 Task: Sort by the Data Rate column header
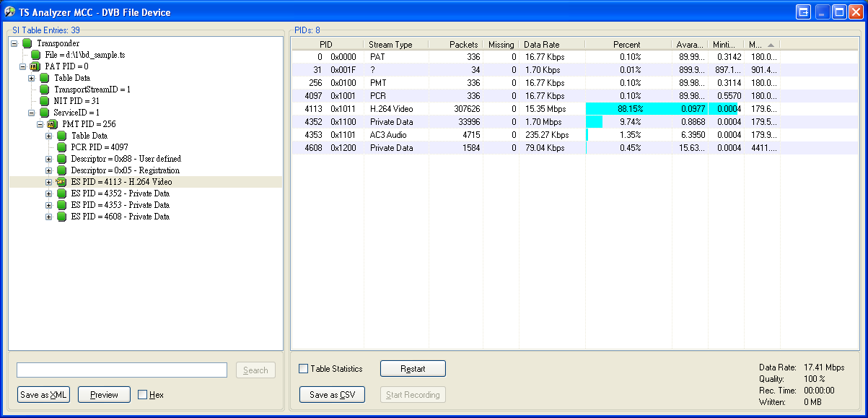551,45
